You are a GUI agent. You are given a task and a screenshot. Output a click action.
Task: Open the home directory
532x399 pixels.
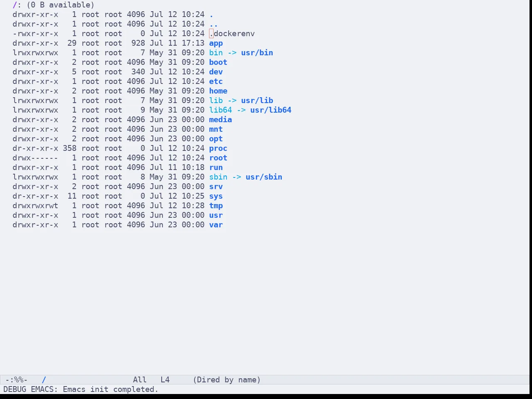point(218,91)
